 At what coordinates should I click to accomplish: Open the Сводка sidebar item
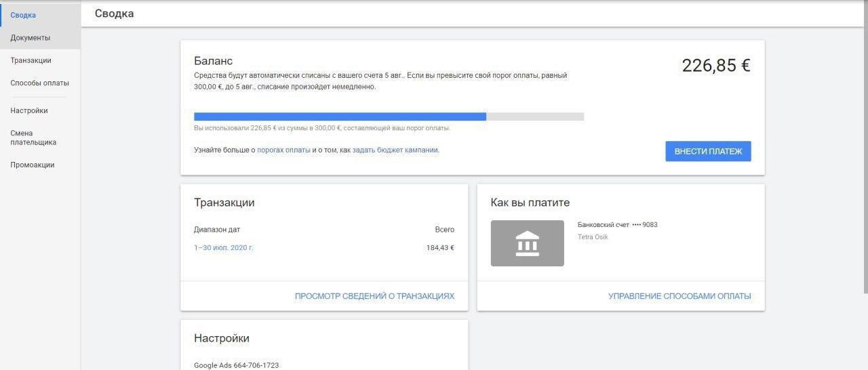[x=41, y=15]
